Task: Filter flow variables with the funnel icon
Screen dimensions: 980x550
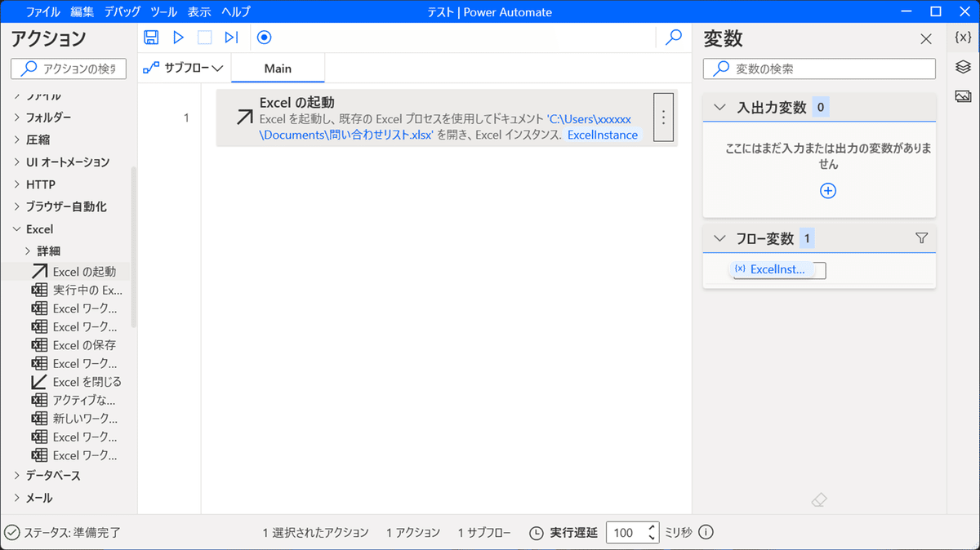Action: coord(922,238)
